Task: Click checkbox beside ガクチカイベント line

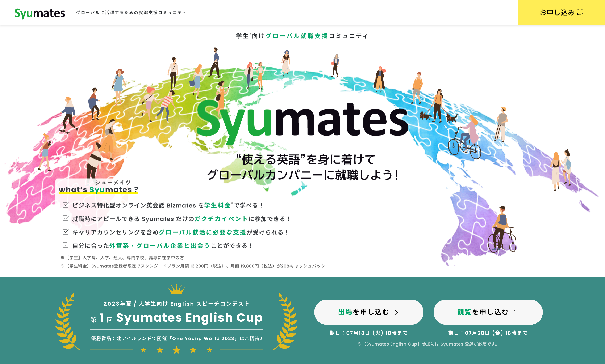Action: [66, 218]
